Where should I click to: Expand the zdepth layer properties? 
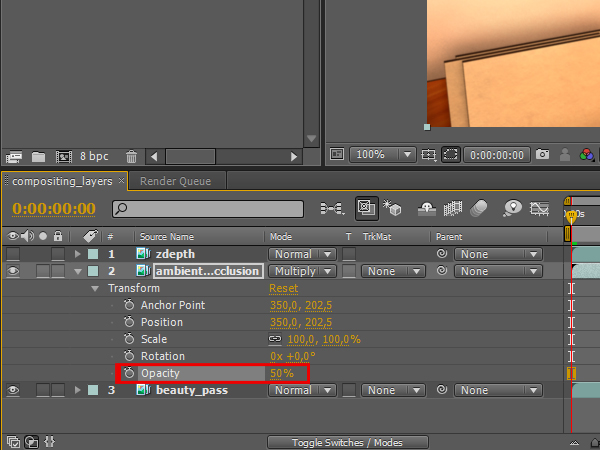(x=78, y=254)
